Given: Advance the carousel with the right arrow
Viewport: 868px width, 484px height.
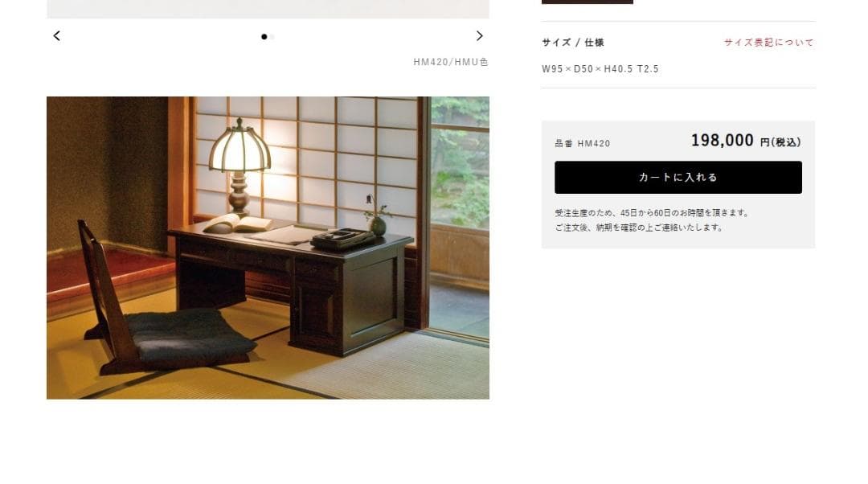Looking at the screenshot, I should (x=479, y=36).
